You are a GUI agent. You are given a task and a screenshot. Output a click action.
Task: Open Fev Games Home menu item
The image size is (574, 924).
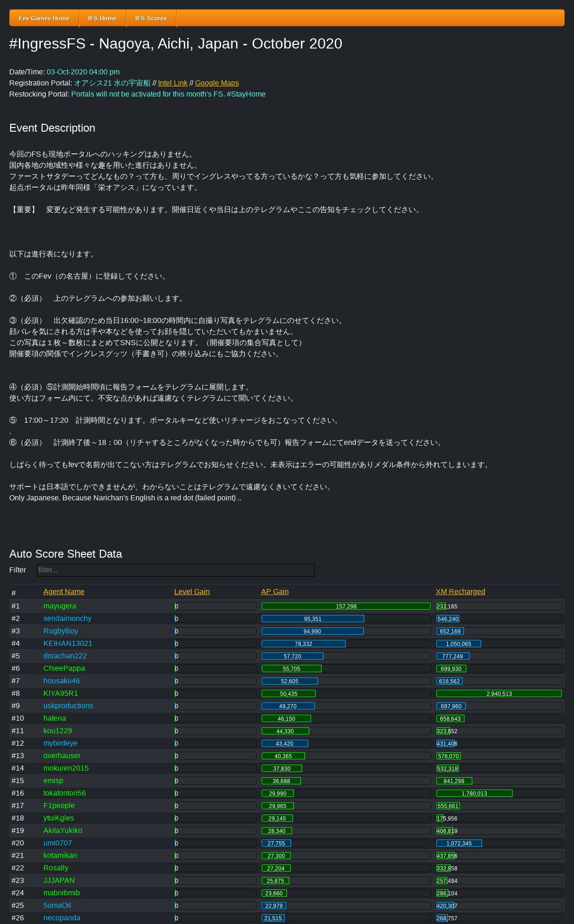(x=44, y=18)
